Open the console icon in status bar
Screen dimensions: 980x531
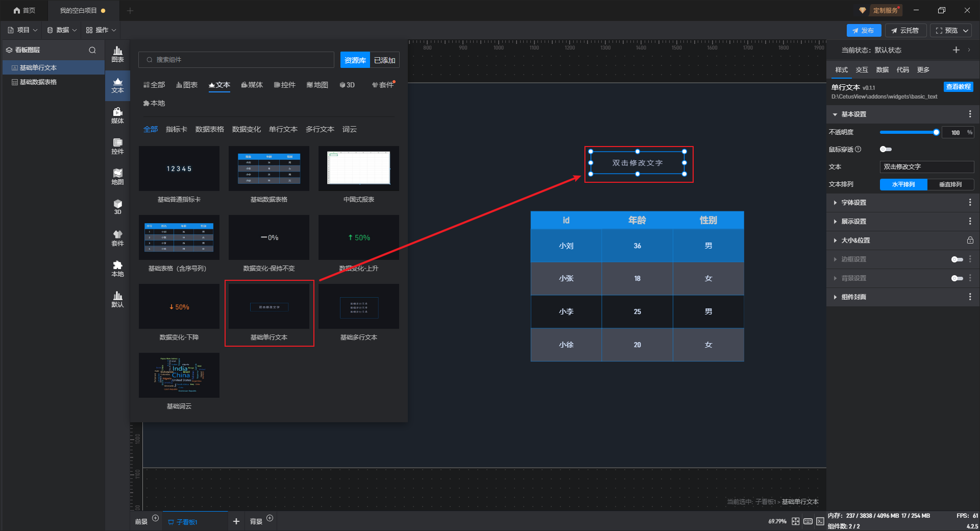point(820,521)
